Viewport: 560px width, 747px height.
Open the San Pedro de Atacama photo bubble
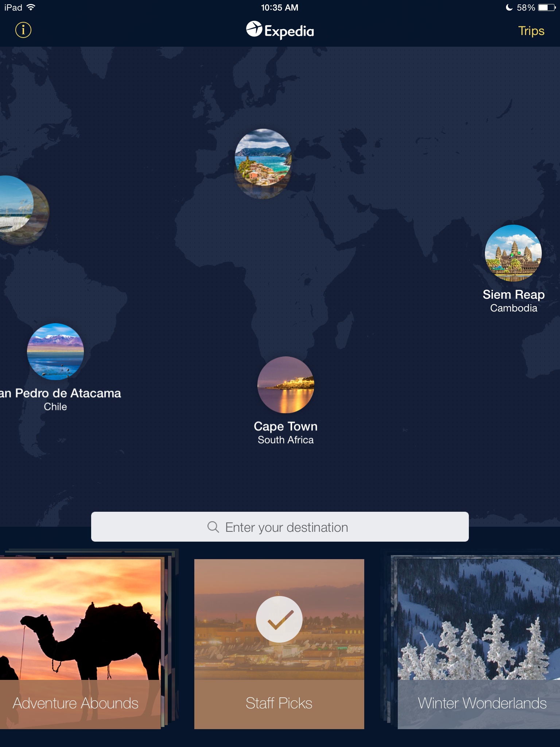click(x=55, y=352)
